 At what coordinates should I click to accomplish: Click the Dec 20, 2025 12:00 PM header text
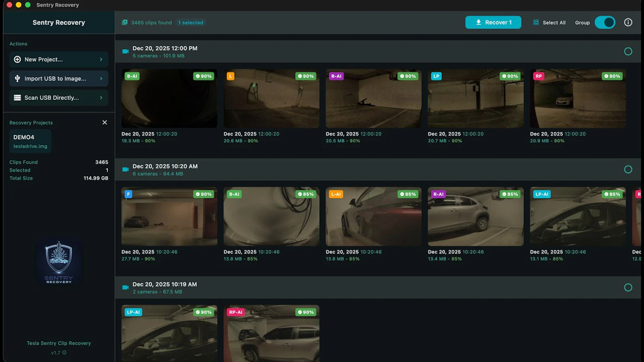coord(165,48)
